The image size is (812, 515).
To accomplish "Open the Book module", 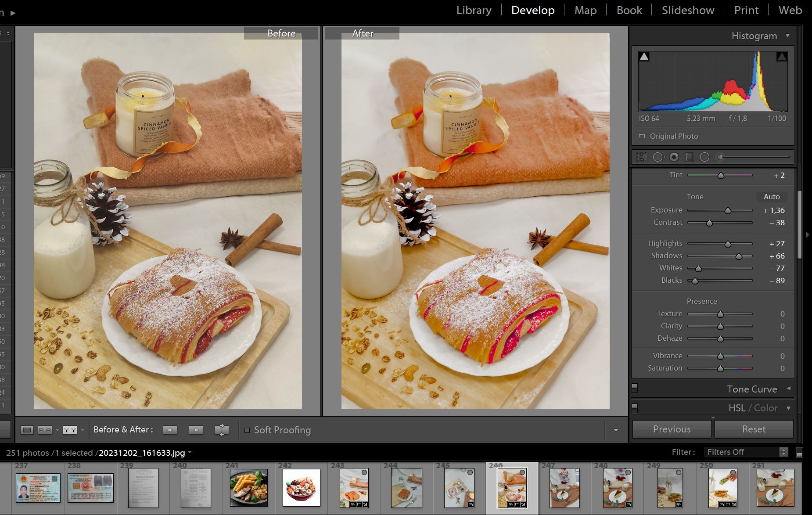I will (629, 10).
